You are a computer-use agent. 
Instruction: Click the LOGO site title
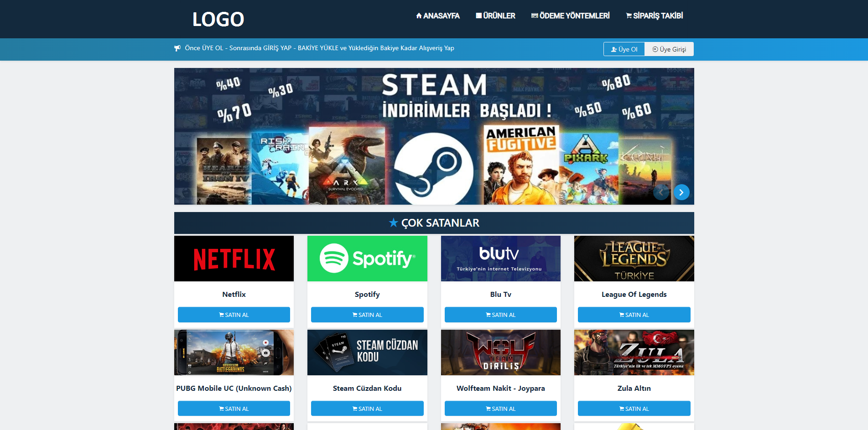coord(218,19)
